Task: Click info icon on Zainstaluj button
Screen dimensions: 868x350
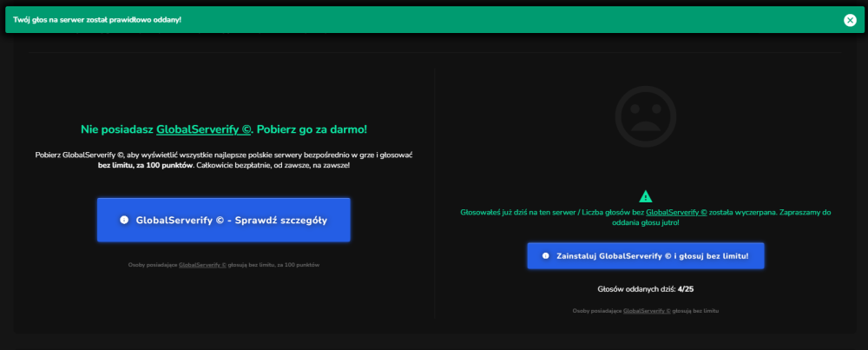Action: (546, 256)
